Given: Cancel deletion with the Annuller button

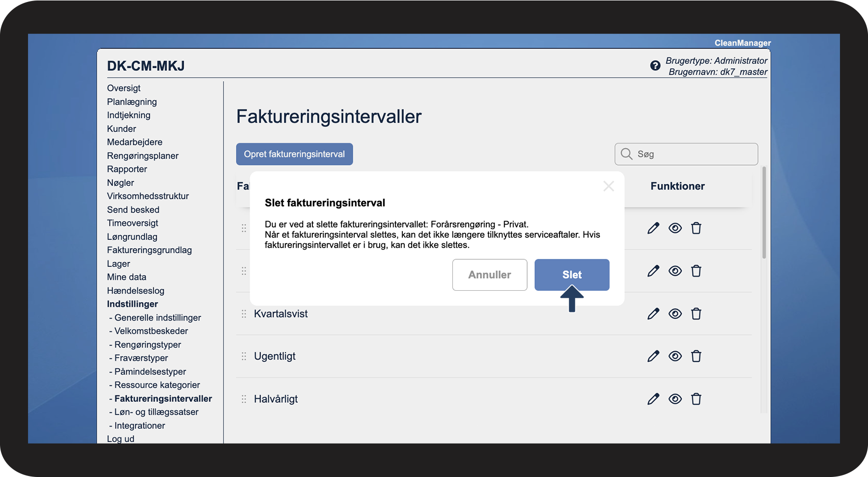Looking at the screenshot, I should tap(490, 275).
